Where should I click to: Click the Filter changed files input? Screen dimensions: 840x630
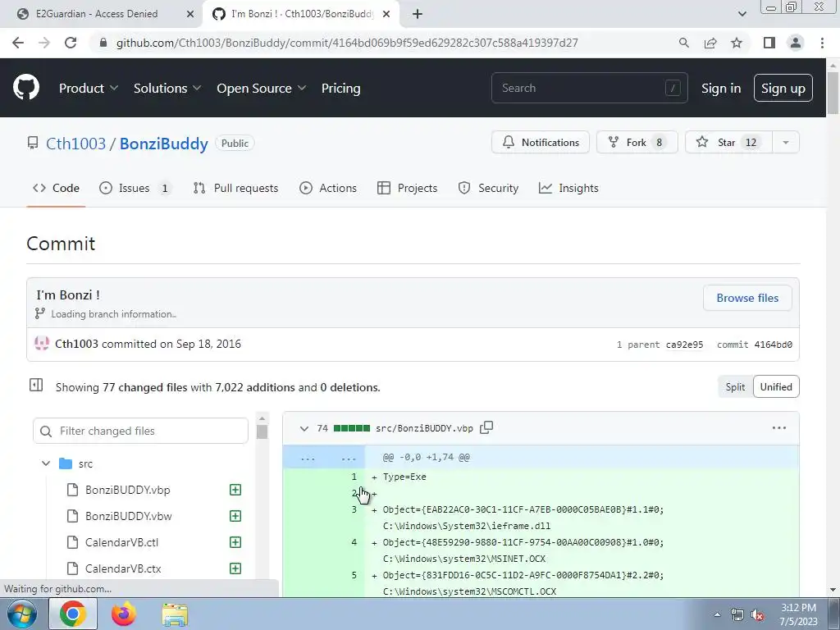tap(140, 431)
